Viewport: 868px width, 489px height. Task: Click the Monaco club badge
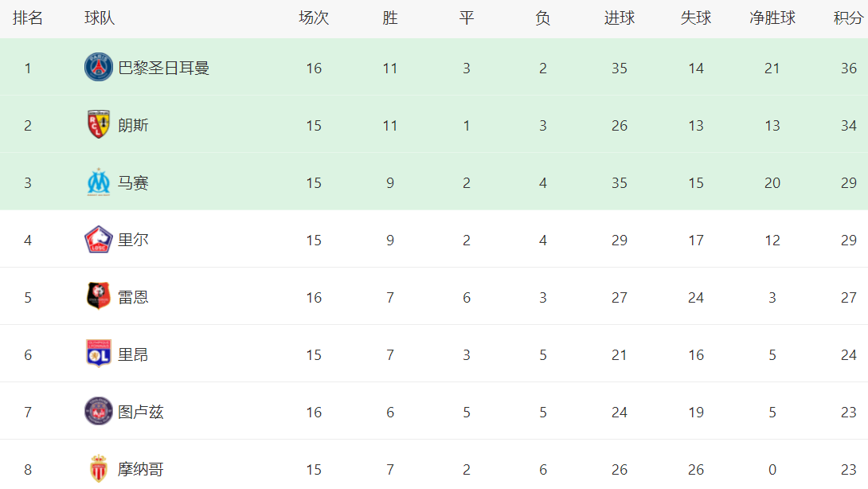pos(99,469)
